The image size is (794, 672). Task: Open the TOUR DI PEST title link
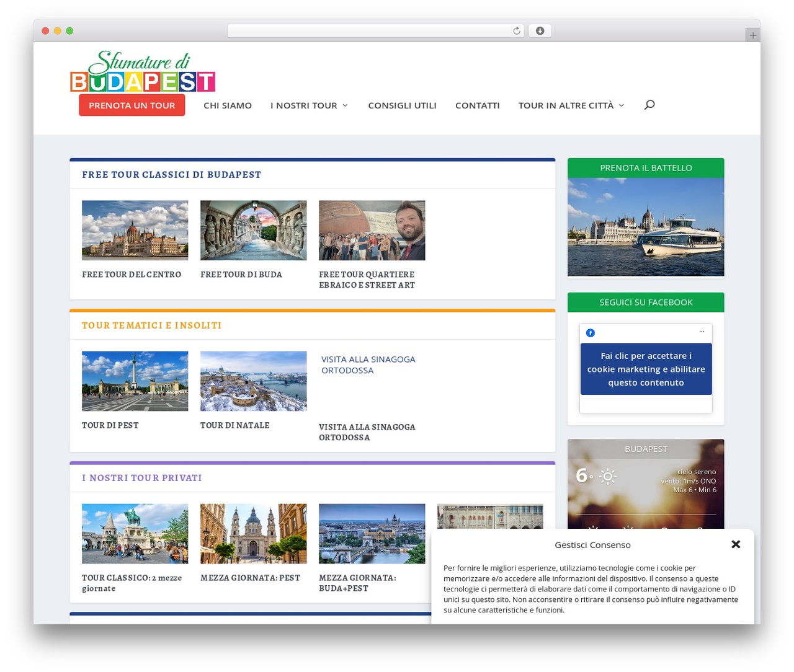point(110,425)
